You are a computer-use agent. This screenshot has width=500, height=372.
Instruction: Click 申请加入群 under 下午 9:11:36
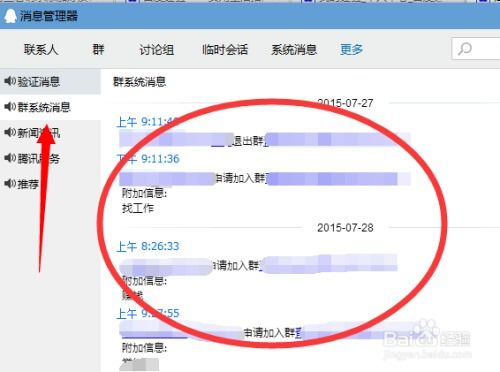241,178
